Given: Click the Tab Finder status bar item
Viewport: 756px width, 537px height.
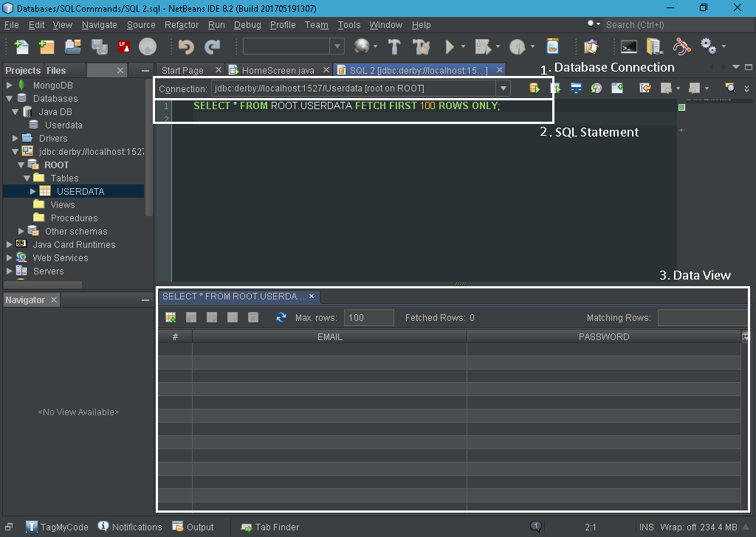Looking at the screenshot, I should (270, 527).
